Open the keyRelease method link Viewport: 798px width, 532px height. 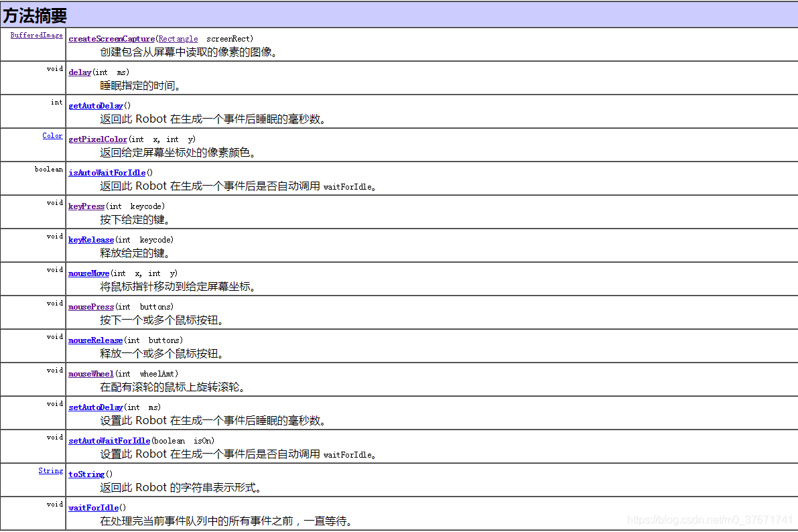[x=90, y=239]
